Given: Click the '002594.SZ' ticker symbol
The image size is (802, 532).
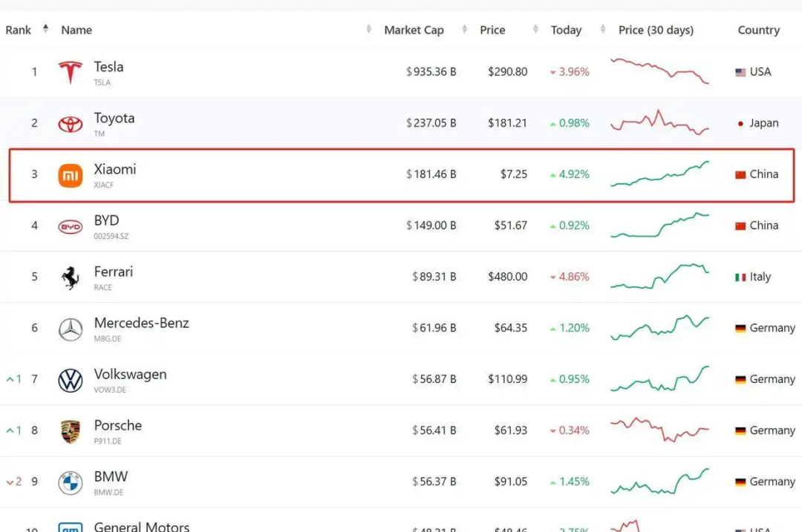Looking at the screenshot, I should [111, 237].
